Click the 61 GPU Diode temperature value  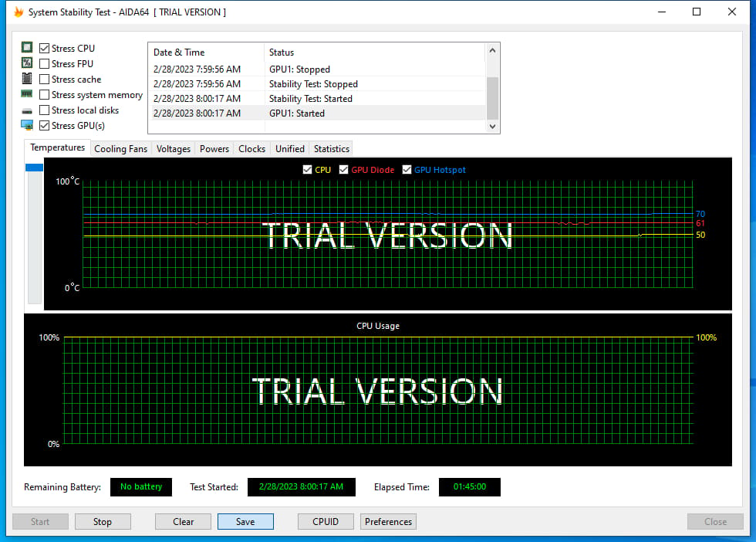tap(700, 223)
